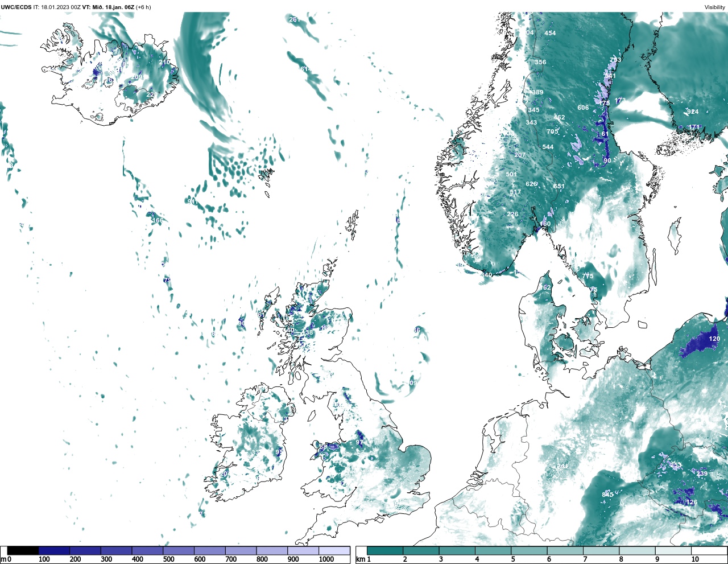Click the 9–10 km pale legend swatch
Screen dimensions: 728x564
click(x=673, y=550)
